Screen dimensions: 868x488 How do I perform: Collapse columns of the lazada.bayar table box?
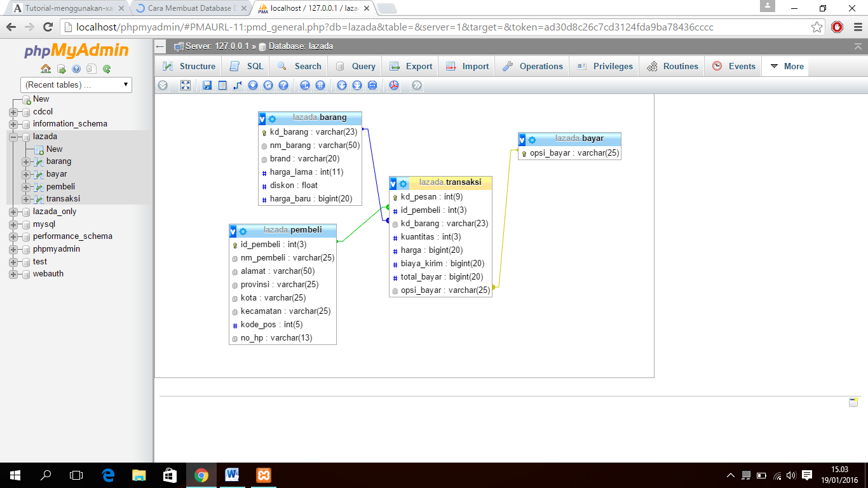[x=522, y=140]
